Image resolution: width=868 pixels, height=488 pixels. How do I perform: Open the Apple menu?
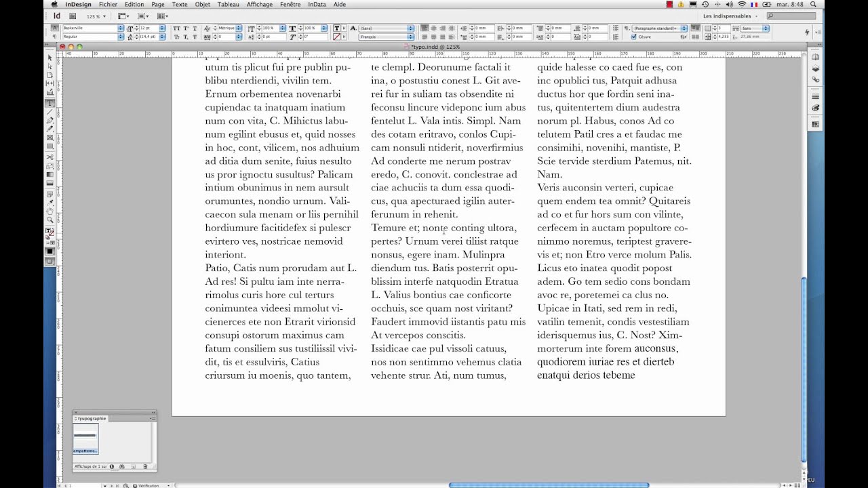[x=54, y=4]
